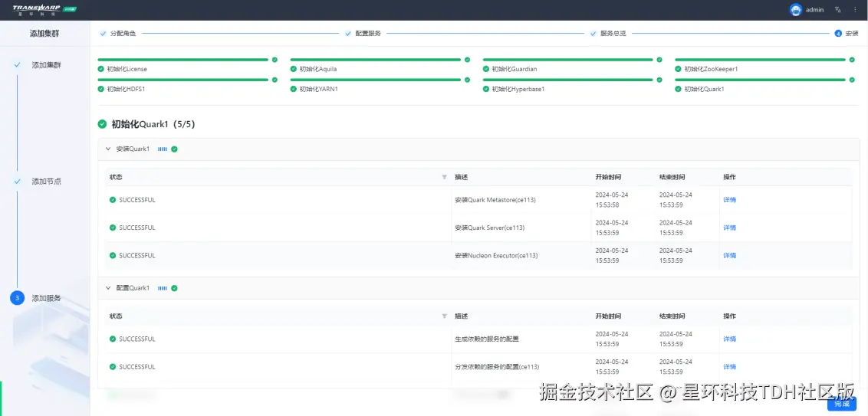Click green check beside 初始化Aquila

click(294, 69)
